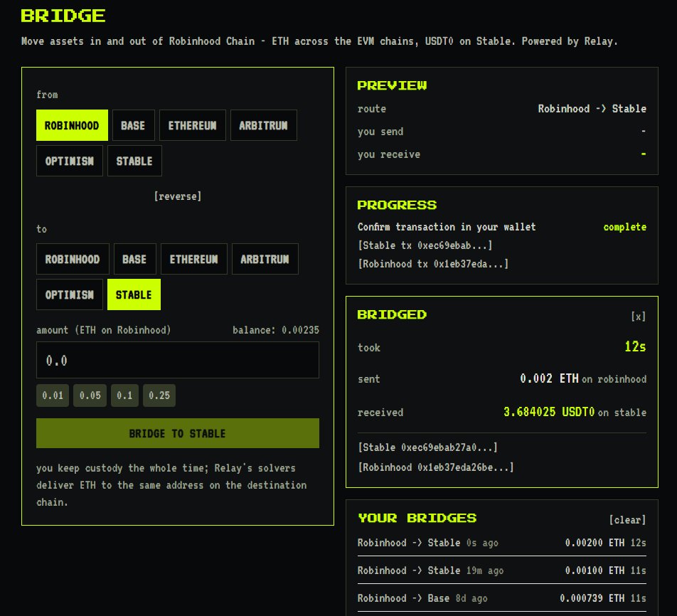Clear the Your Bridges history
The image size is (677, 616).
point(627,520)
